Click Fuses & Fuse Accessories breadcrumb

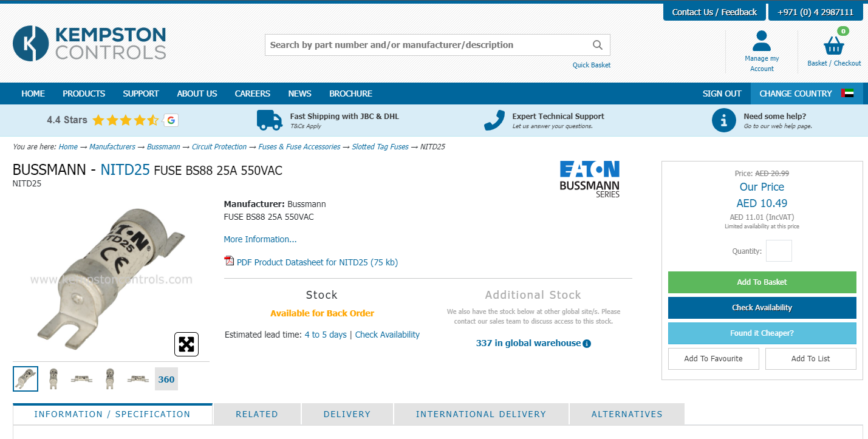pos(299,147)
